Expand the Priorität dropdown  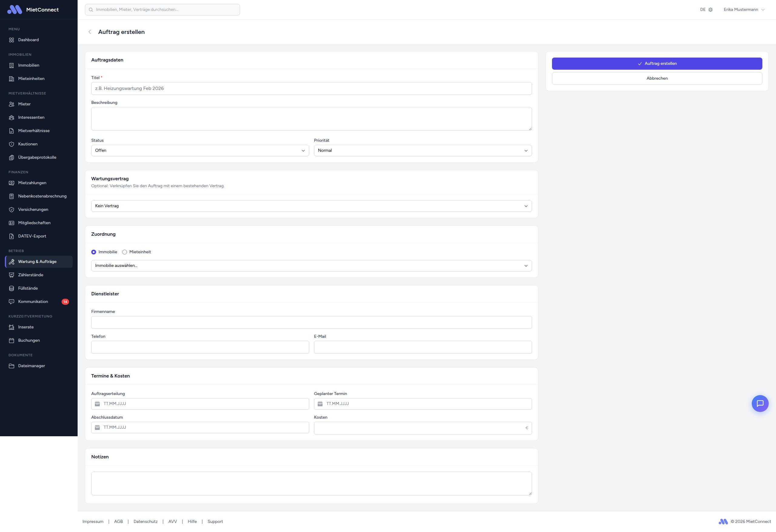[422, 151]
